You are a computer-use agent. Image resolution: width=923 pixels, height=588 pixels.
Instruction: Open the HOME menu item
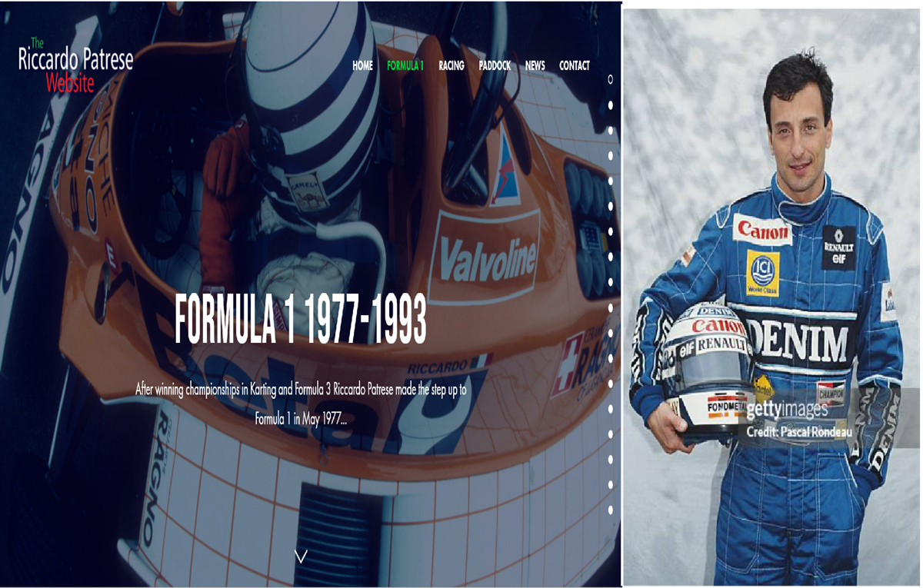coord(362,66)
